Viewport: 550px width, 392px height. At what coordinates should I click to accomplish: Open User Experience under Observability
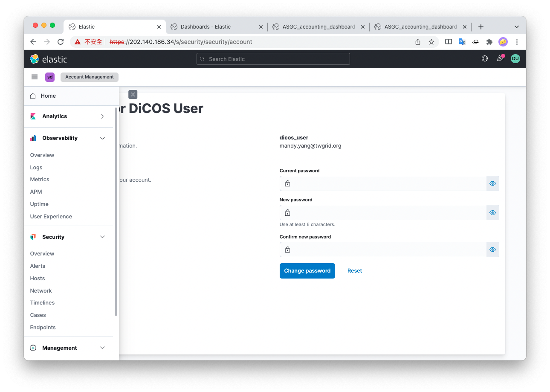51,217
